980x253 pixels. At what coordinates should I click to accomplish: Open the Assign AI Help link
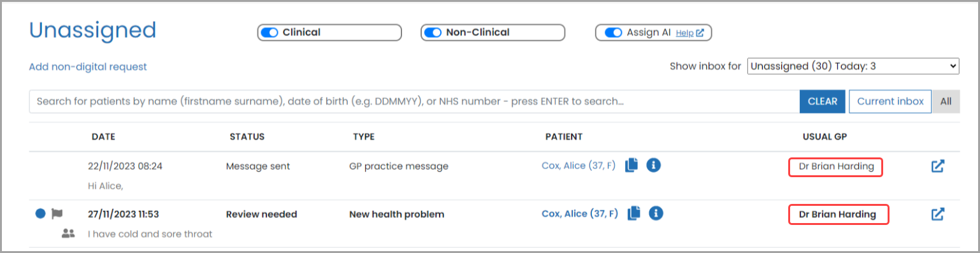coord(689,33)
